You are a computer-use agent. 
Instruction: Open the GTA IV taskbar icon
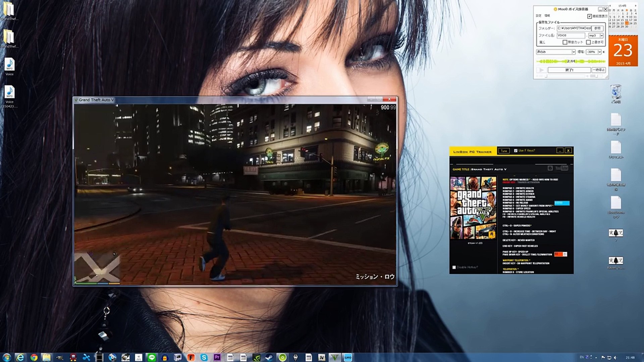(322, 357)
